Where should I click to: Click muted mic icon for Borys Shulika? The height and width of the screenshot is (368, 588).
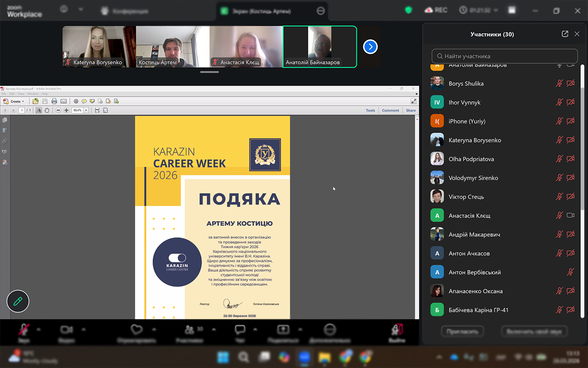click(559, 84)
